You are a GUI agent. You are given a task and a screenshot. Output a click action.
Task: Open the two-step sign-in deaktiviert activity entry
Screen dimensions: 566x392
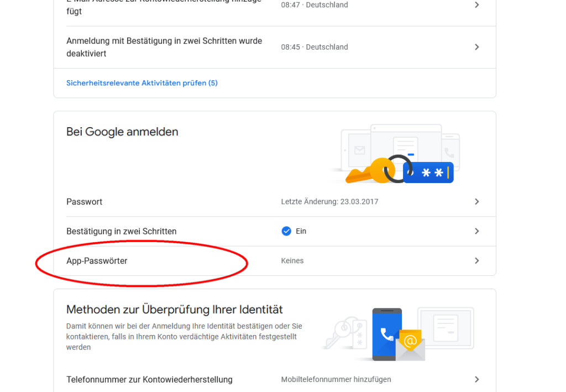pos(164,47)
